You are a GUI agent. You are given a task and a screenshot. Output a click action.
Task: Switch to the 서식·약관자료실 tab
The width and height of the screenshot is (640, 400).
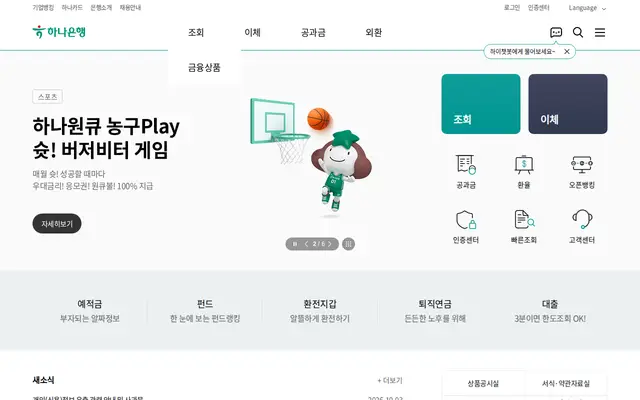click(566, 383)
